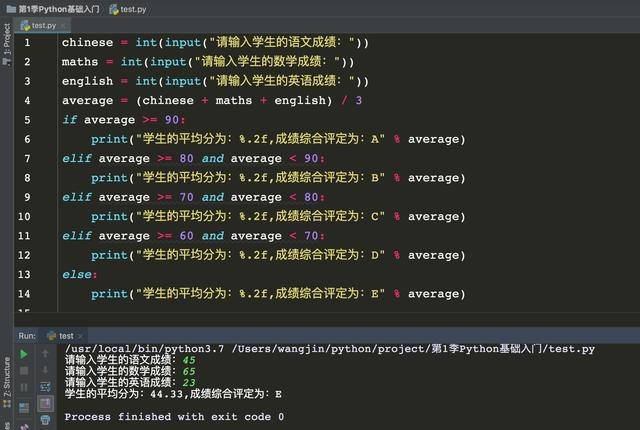The width and height of the screenshot is (640, 430).
Task: Close the test.py editor tab
Action: (x=63, y=26)
